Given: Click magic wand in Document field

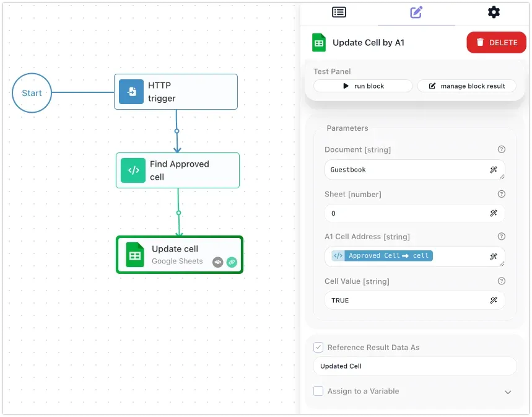Looking at the screenshot, I should 494,169.
